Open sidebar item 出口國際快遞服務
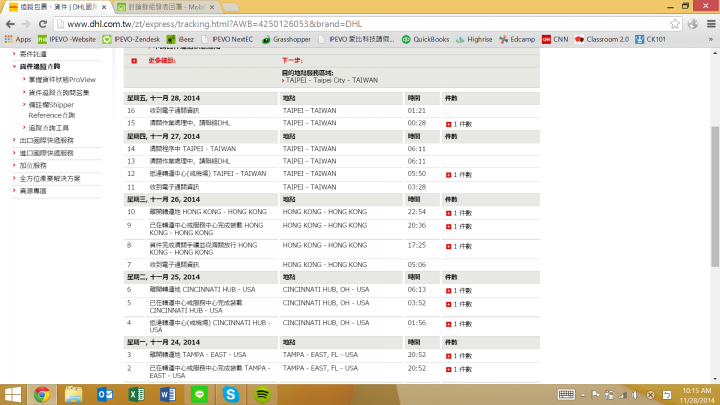720x405 pixels. 46,141
